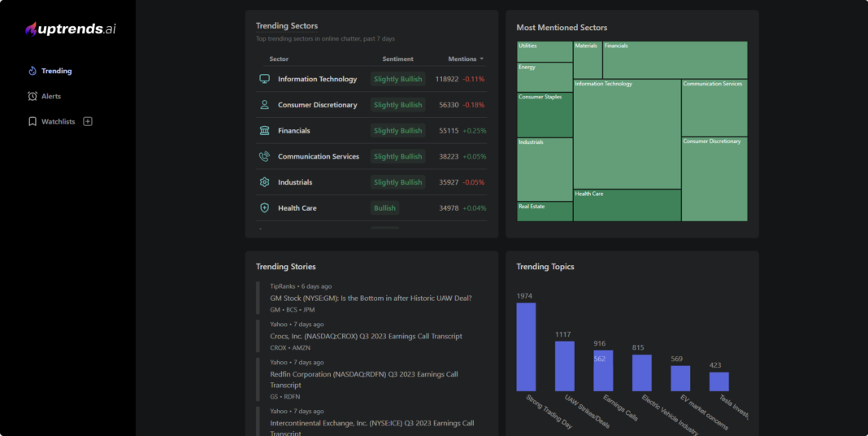868x436 pixels.
Task: Click the Sentiment column header
Action: [397, 59]
